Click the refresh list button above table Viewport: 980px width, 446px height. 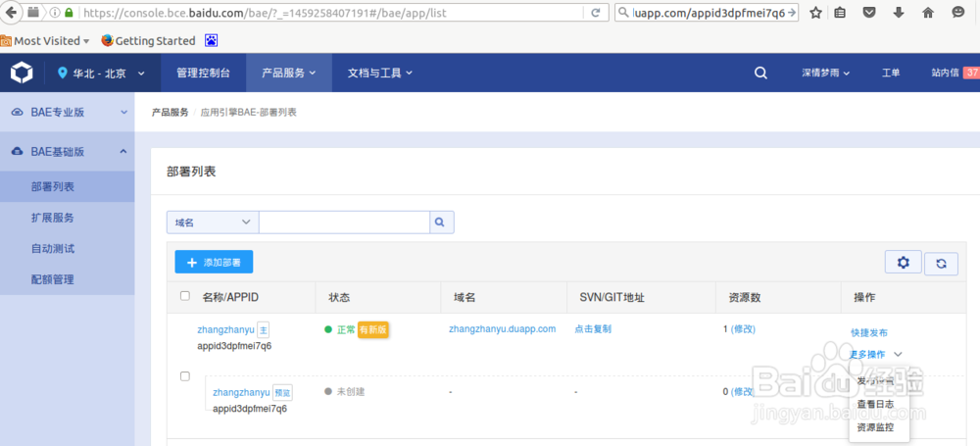point(941,264)
